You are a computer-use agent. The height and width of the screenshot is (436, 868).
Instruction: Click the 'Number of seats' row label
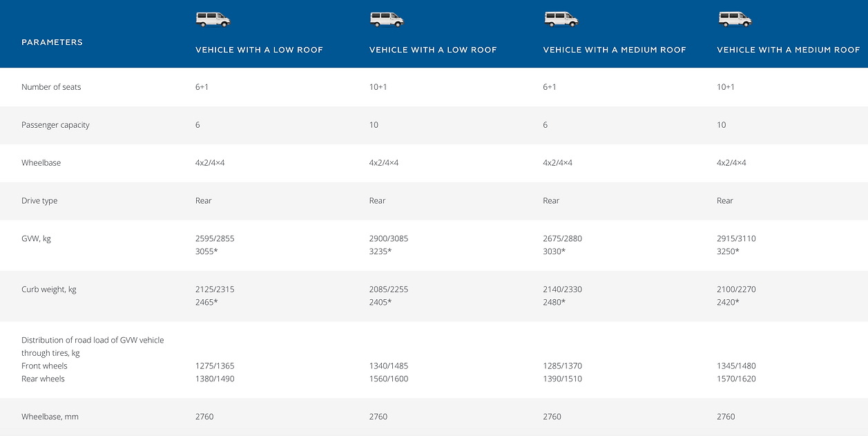[x=51, y=87]
